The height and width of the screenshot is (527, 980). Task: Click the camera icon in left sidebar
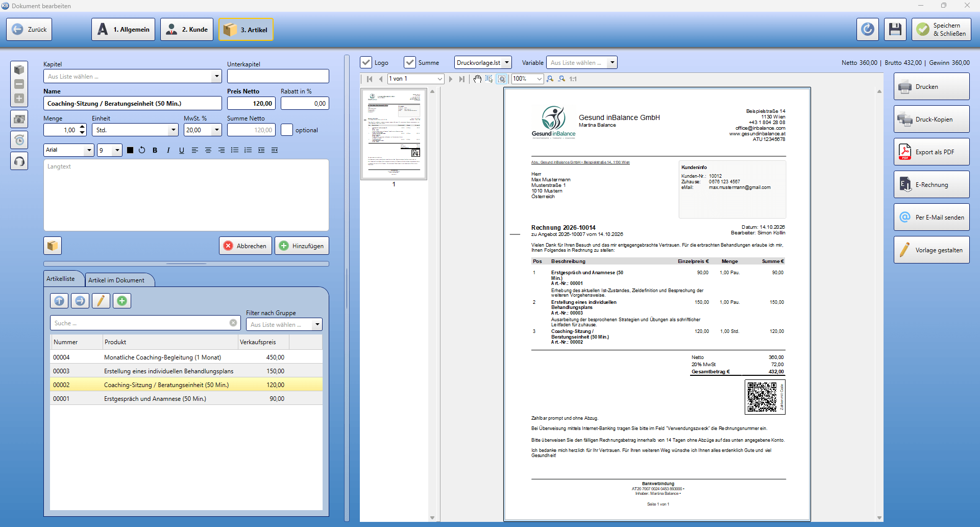tap(19, 119)
